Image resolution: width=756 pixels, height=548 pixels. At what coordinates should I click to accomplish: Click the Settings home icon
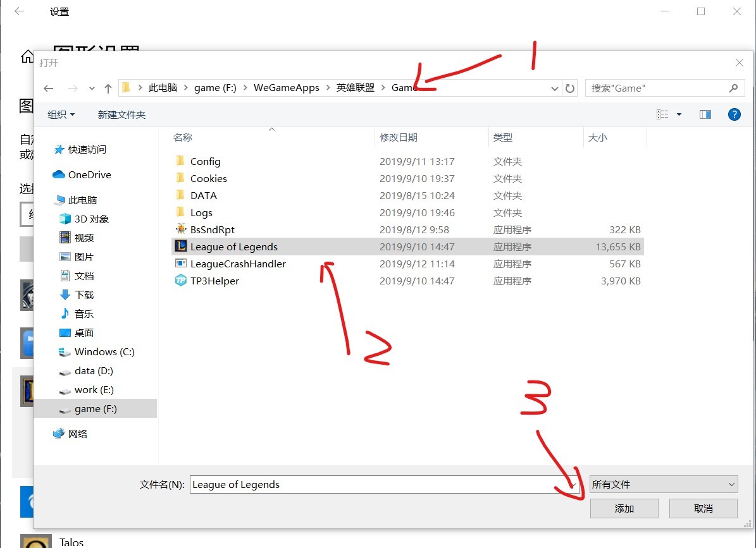pyautogui.click(x=27, y=56)
